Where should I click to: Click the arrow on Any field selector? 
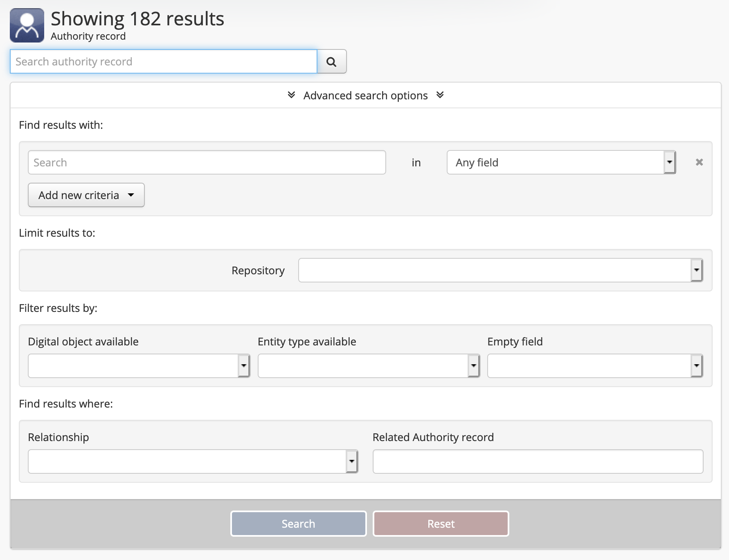[x=669, y=163]
